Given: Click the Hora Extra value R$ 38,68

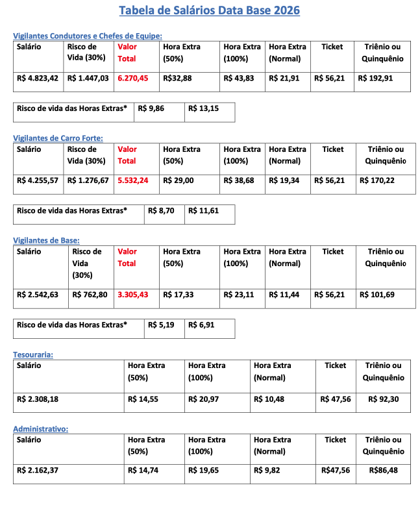Looking at the screenshot, I should pyautogui.click(x=239, y=180).
